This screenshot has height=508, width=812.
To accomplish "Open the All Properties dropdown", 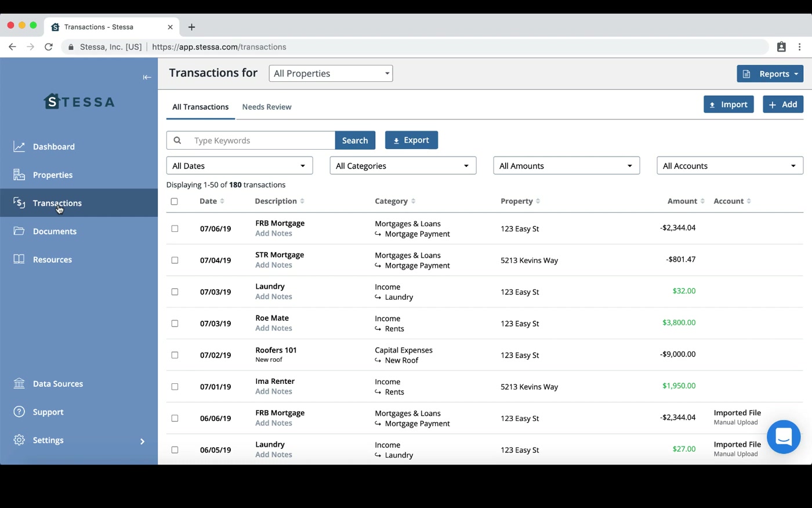I will (331, 73).
